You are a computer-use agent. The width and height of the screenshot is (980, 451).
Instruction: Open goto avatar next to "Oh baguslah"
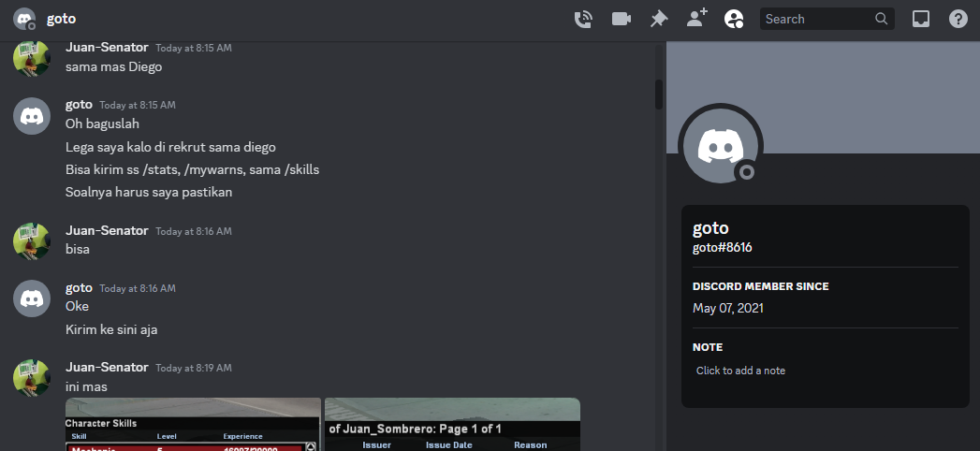pyautogui.click(x=32, y=116)
